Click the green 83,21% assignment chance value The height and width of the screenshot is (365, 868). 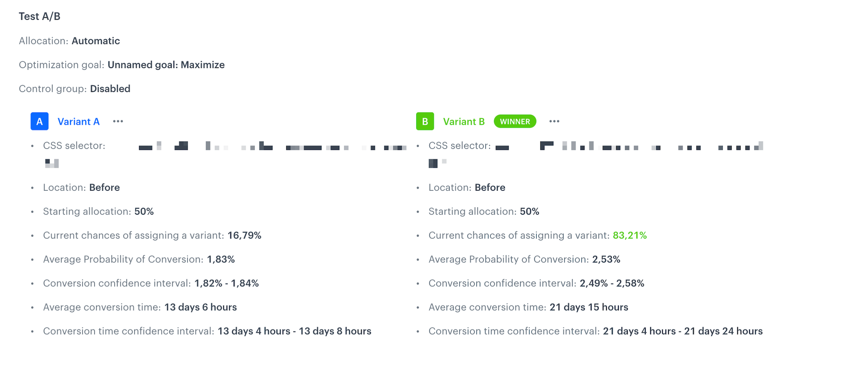pos(629,235)
